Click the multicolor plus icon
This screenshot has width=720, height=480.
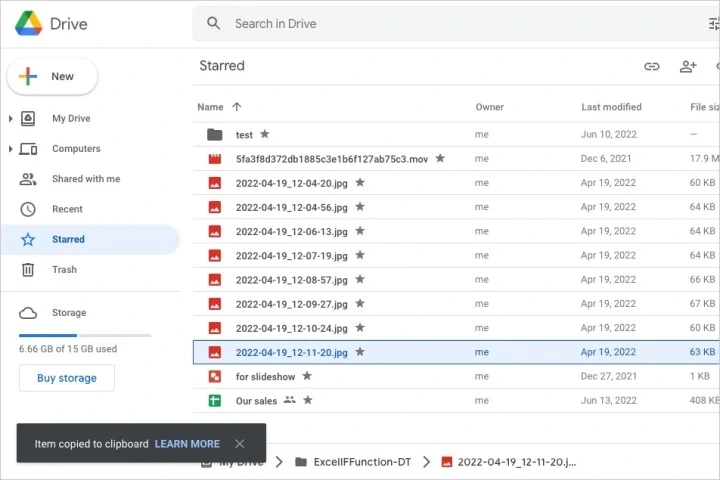click(28, 76)
